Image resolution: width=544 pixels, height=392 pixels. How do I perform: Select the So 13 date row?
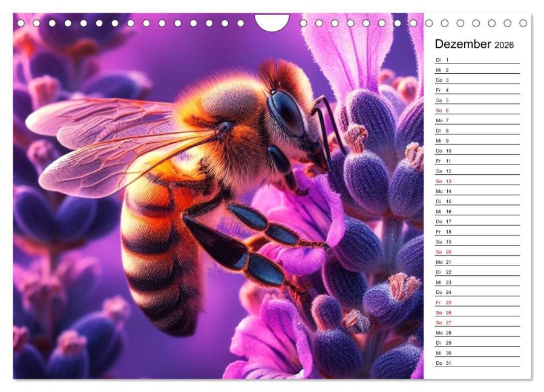[x=477, y=181]
